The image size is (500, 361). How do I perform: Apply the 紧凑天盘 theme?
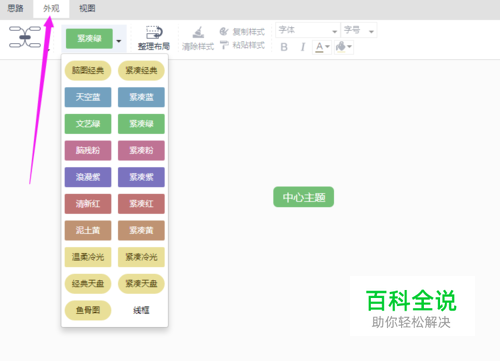click(x=141, y=284)
